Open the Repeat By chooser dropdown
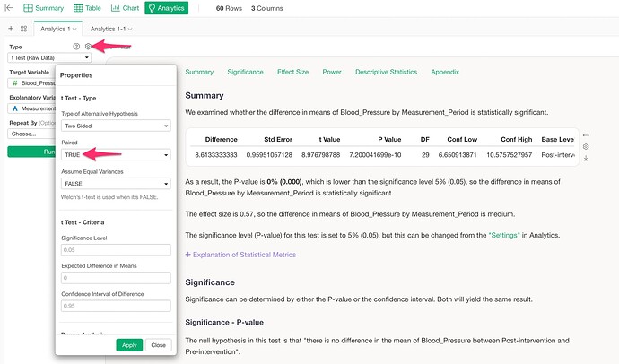The image size is (619, 364). pyautogui.click(x=31, y=134)
